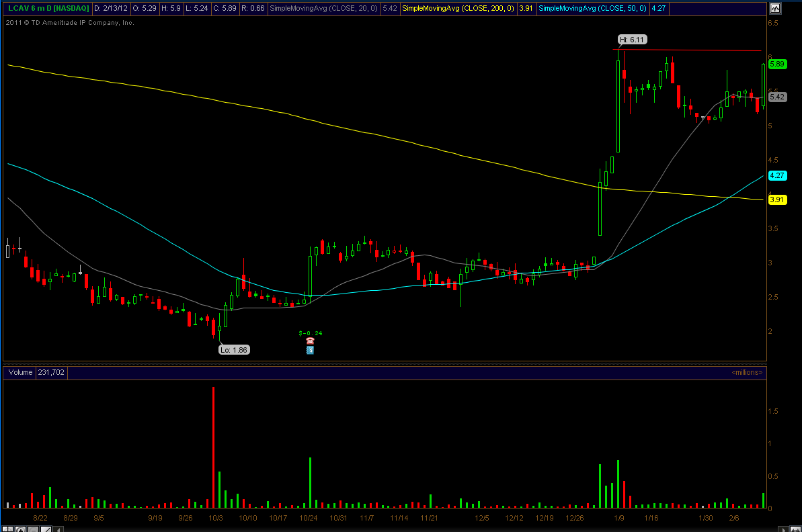Select the SimpleMovingAvg (CLOSE, 20, 0) study label

(x=324, y=8)
